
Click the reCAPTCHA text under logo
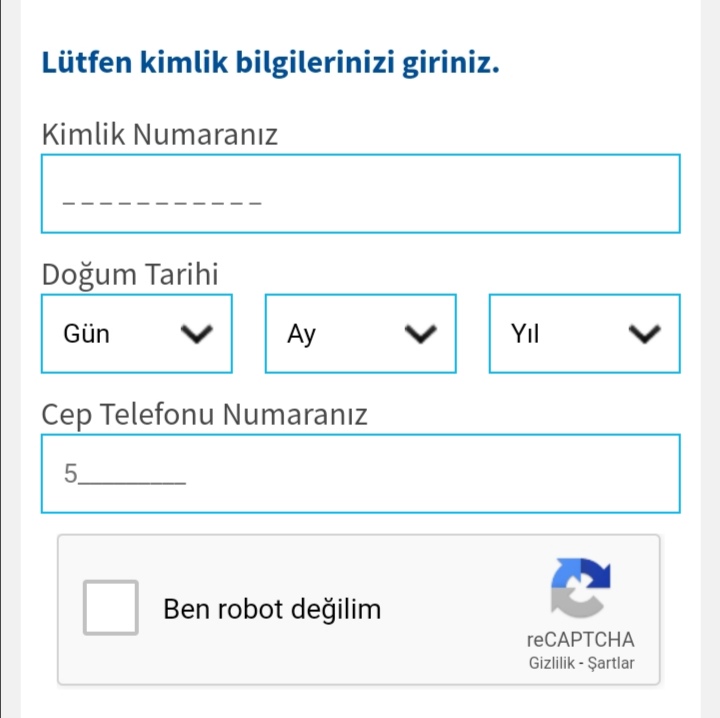pyautogui.click(x=580, y=640)
